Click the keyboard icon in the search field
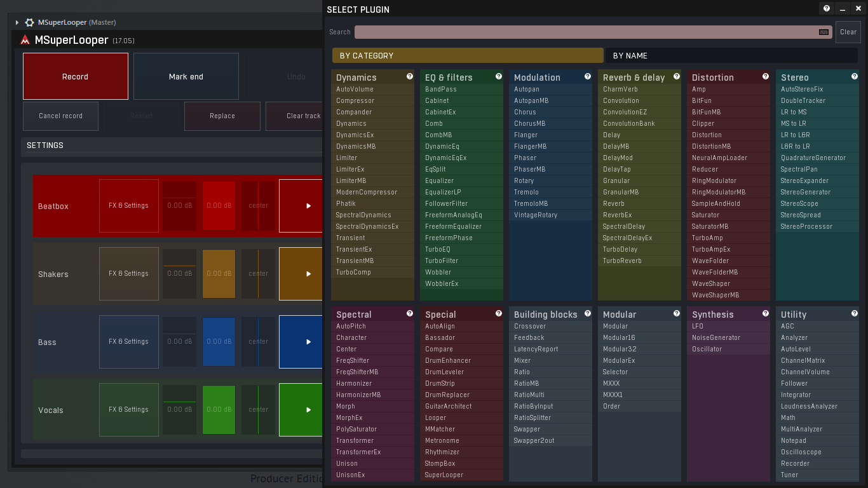Viewport: 868px width, 488px height. coord(824,32)
